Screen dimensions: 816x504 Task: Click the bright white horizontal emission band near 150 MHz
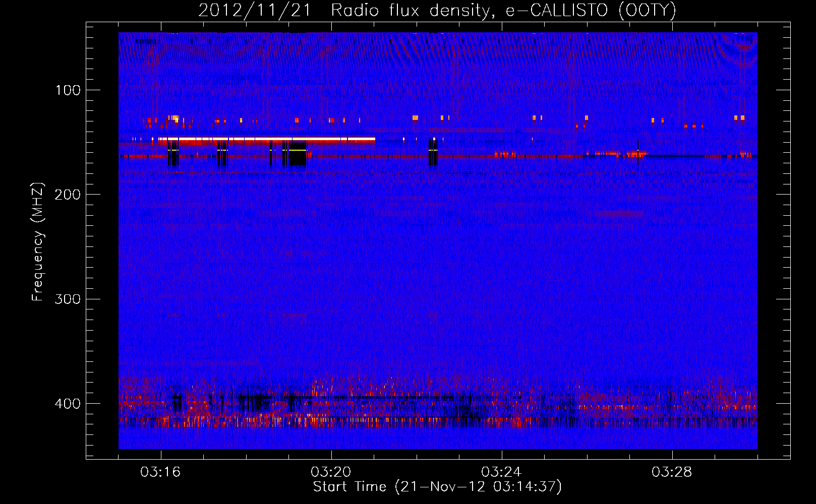pos(267,139)
